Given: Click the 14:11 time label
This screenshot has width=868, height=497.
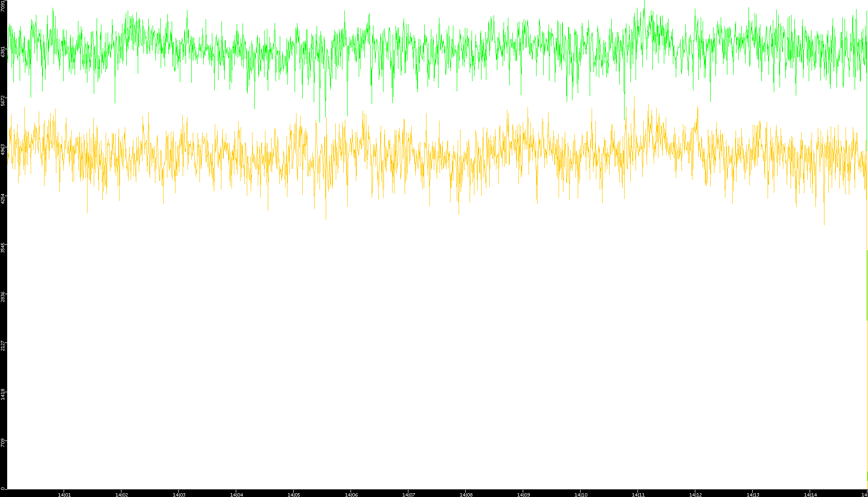Looking at the screenshot, I should pos(638,495).
